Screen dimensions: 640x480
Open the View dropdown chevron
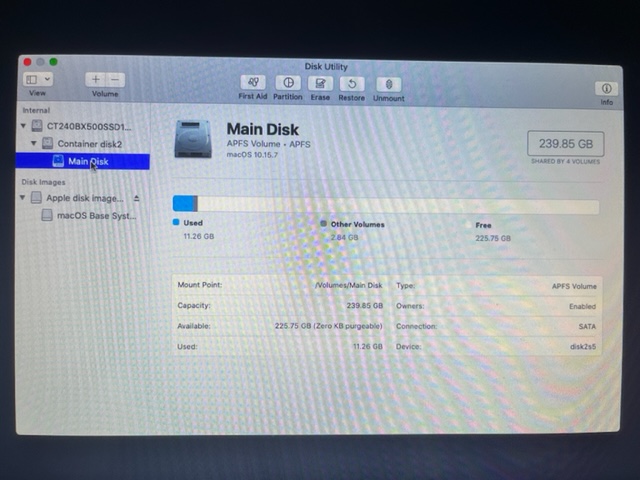click(47, 79)
